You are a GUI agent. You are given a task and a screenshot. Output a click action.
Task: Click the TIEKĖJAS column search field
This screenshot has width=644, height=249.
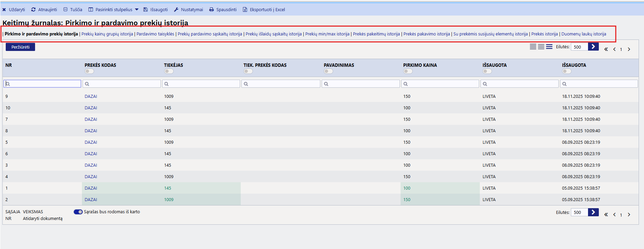tap(201, 84)
